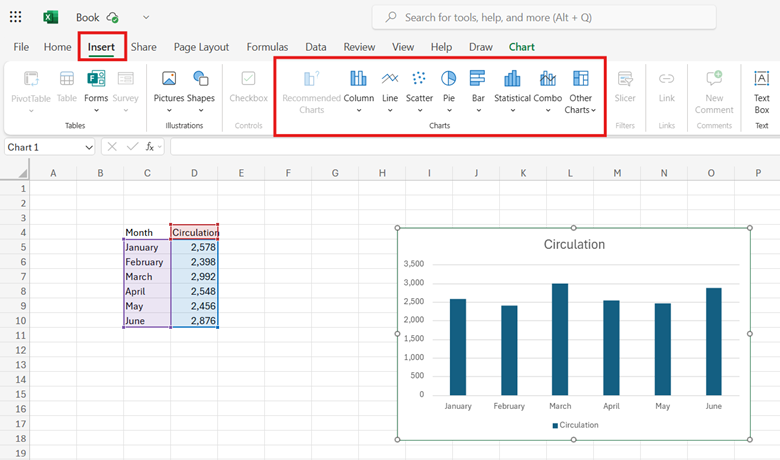780x460 pixels.
Task: Switch to the View tab
Action: [403, 47]
